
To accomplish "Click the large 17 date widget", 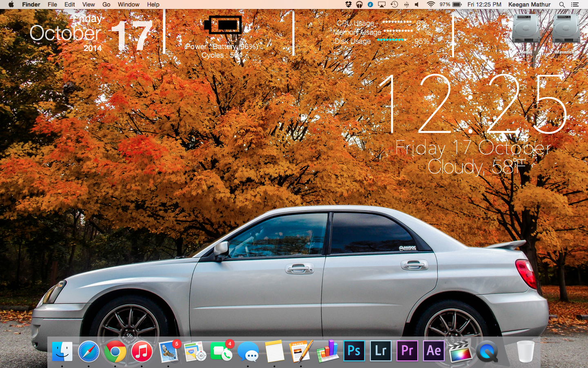I will tap(132, 36).
